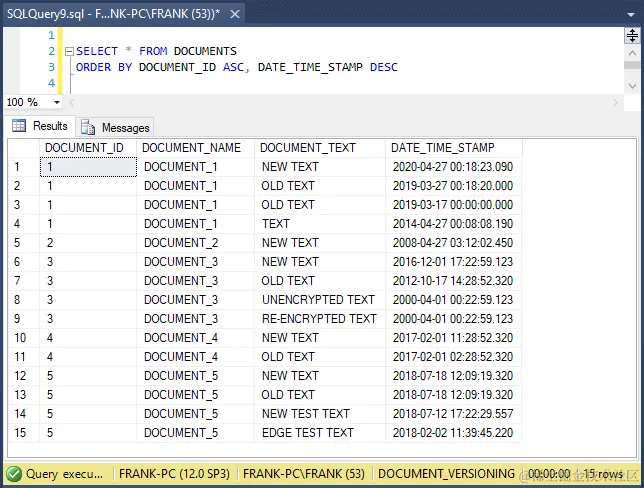This screenshot has height=488, width=644.
Task: Click the horizontal scroll right arrow
Action: [615, 102]
